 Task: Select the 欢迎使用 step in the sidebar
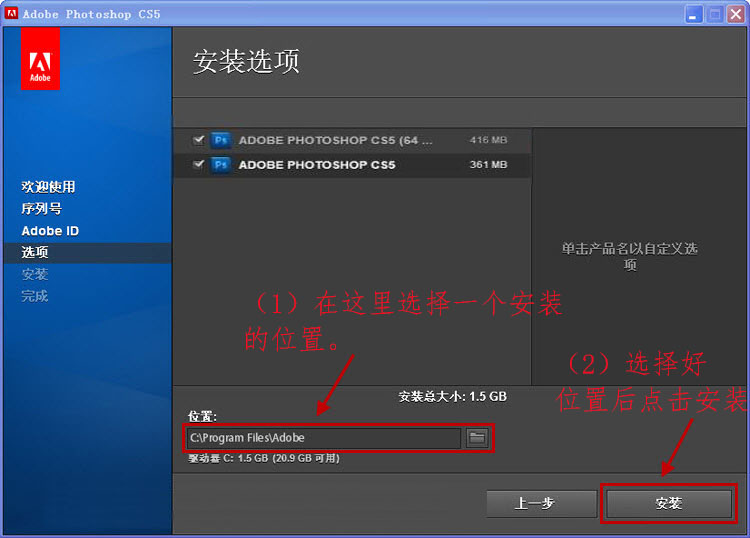pyautogui.click(x=48, y=187)
